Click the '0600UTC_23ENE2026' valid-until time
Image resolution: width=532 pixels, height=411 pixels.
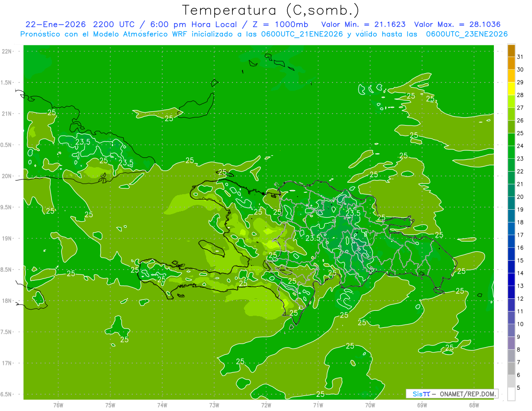(x=467, y=34)
